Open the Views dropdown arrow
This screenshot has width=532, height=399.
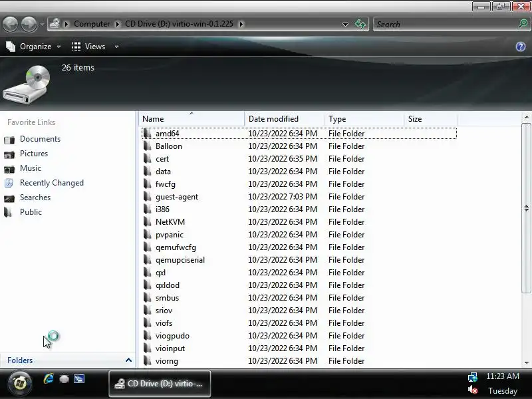tap(116, 47)
